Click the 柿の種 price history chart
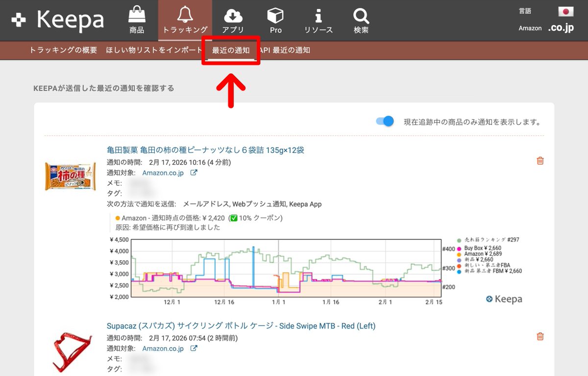588x376 pixels. pos(287,268)
